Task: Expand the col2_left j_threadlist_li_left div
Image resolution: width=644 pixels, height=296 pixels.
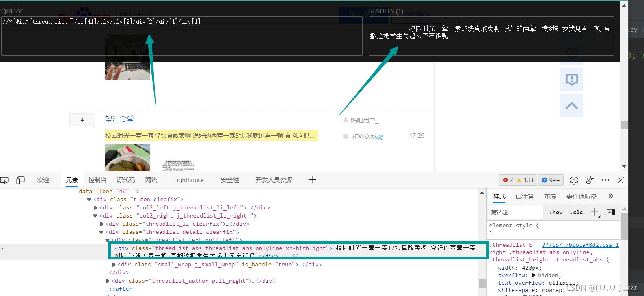Action: (95, 208)
